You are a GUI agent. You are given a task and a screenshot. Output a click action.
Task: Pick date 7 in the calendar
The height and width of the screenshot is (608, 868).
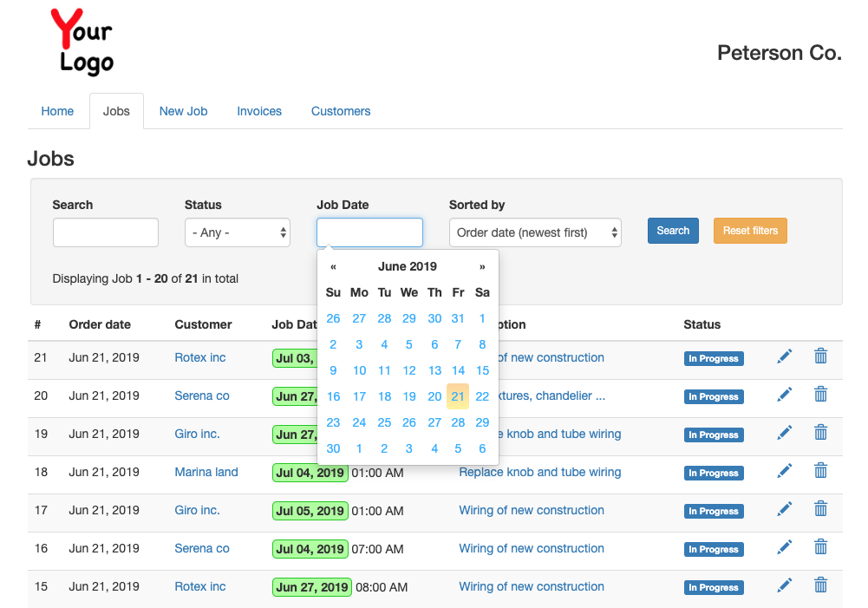click(458, 344)
